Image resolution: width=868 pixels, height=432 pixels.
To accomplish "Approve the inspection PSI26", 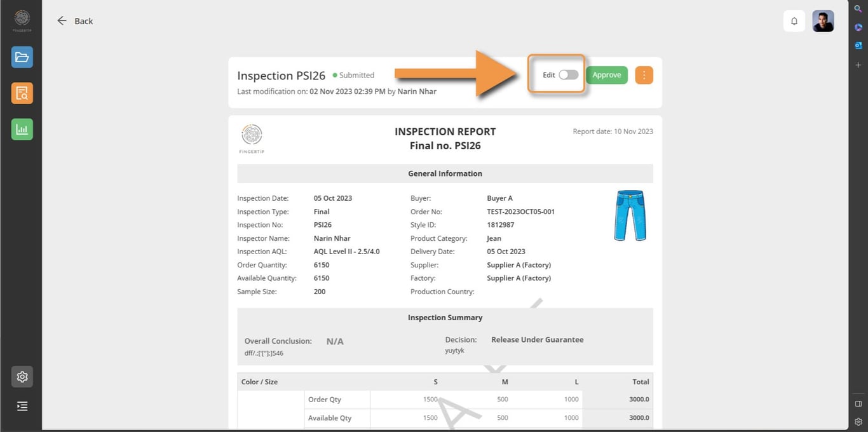I will pos(607,75).
